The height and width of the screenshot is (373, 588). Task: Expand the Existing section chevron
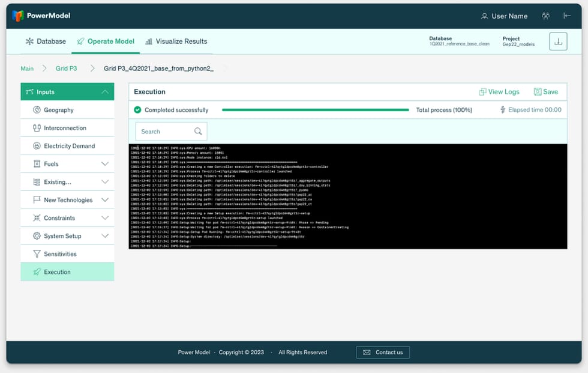point(105,182)
